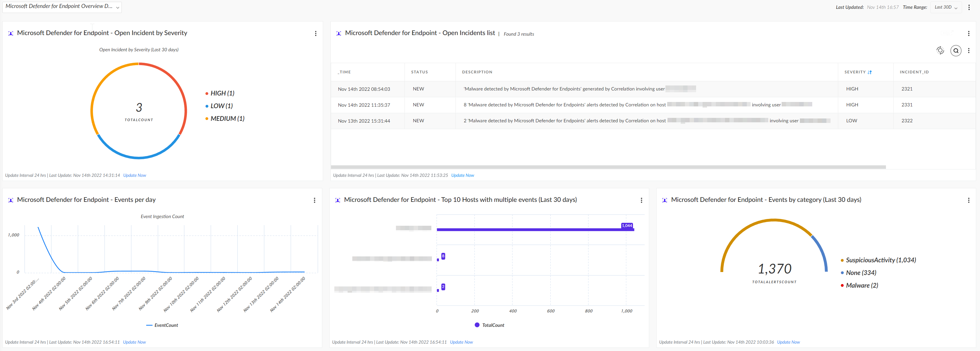
Task: Open kebab menu of Events by category widget
Action: tap(969, 200)
